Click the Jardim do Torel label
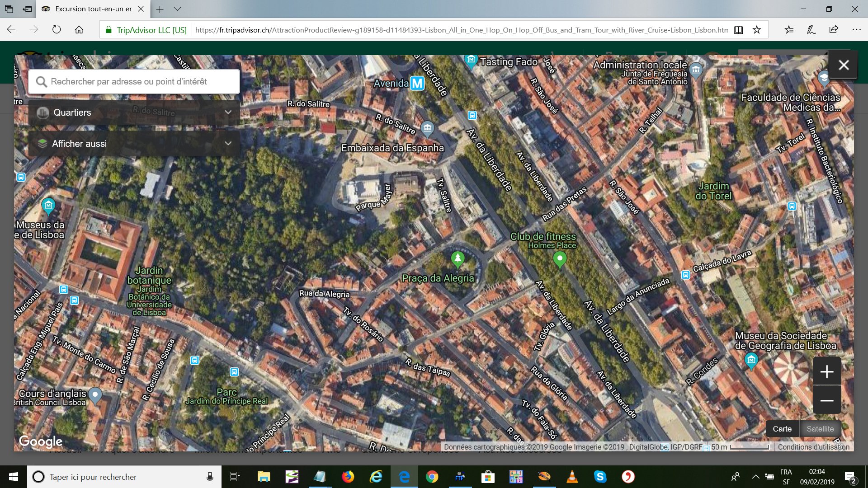Viewport: 868px width, 488px height. (x=713, y=191)
